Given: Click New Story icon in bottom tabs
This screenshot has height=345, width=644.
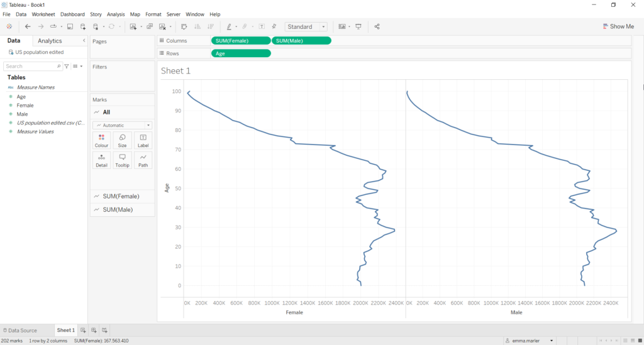Looking at the screenshot, I should tap(104, 330).
